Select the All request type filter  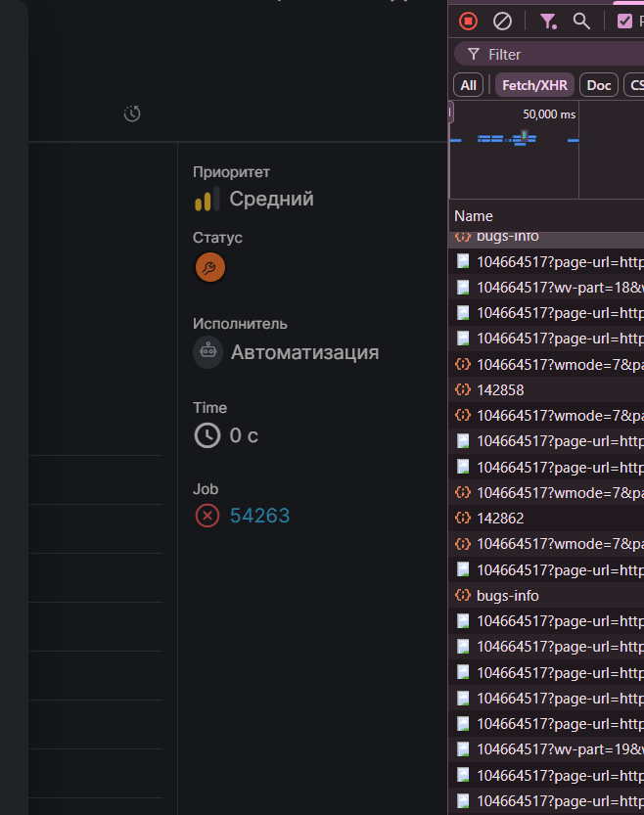(x=469, y=85)
